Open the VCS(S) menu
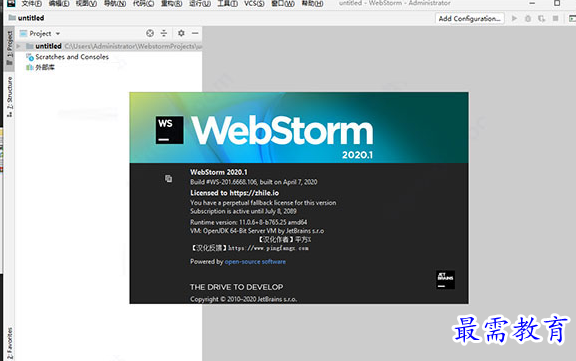This screenshot has height=361, width=576. click(x=254, y=4)
